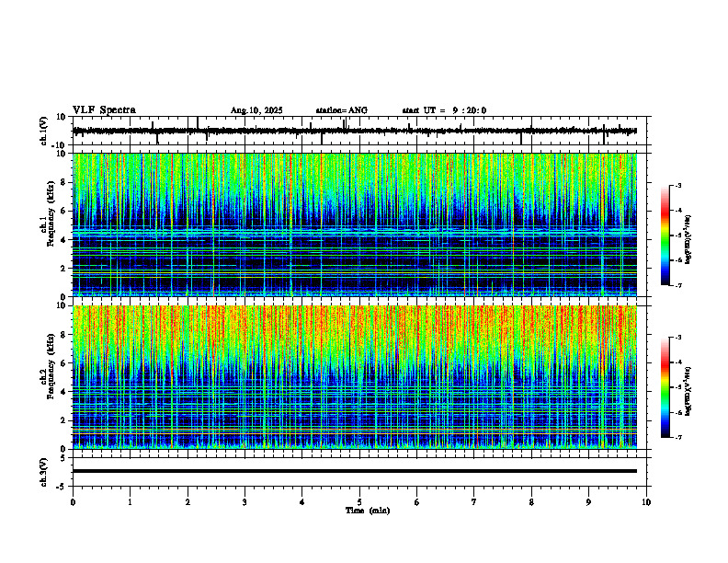Viewport: 728px width, 563px height.
Task: Click the time axis tick label "9"
Action: click(x=588, y=502)
